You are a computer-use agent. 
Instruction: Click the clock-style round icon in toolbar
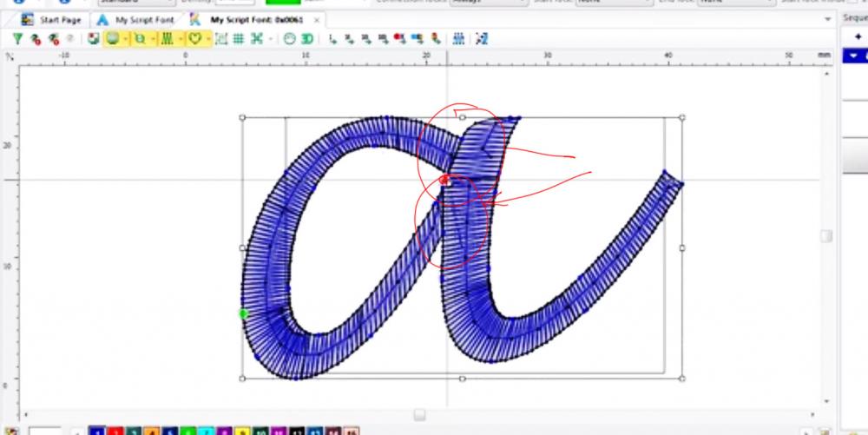(289, 38)
